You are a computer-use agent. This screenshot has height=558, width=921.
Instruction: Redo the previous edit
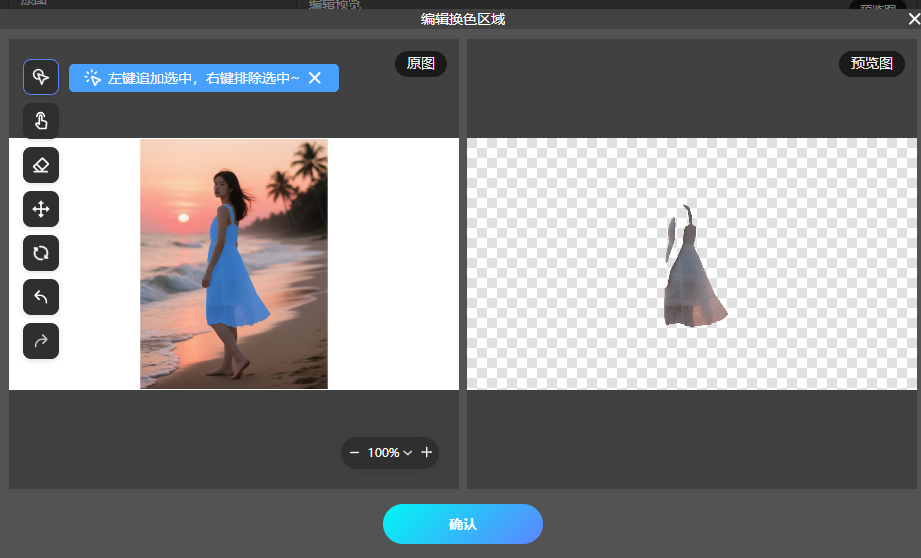pos(41,341)
